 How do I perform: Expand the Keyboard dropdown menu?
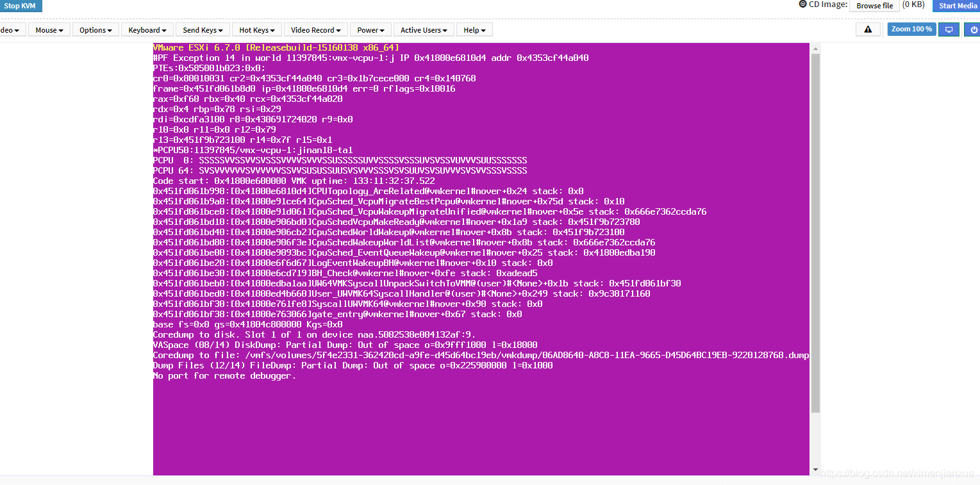pos(147,30)
